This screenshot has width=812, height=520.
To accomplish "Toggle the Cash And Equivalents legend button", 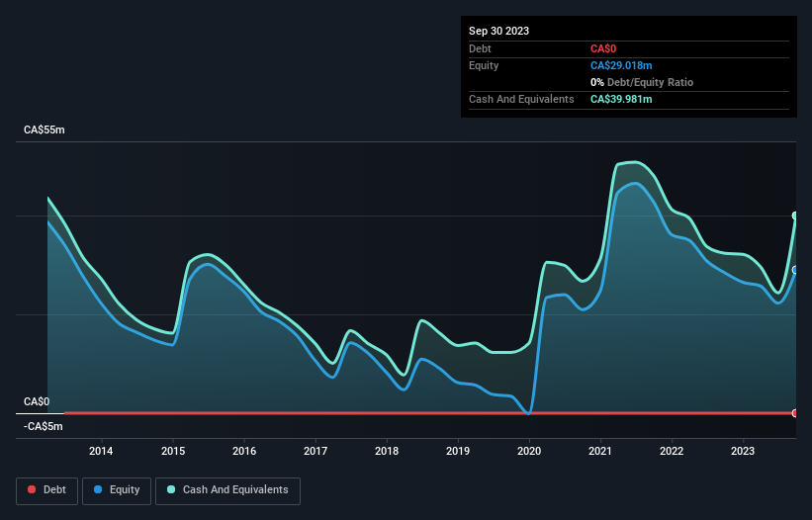I will tap(227, 490).
